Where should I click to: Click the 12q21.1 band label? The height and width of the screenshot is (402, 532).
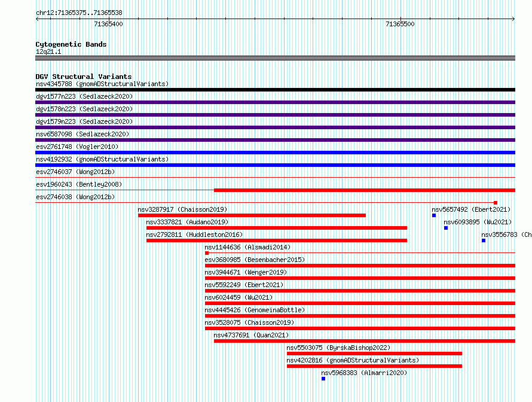coord(48,51)
